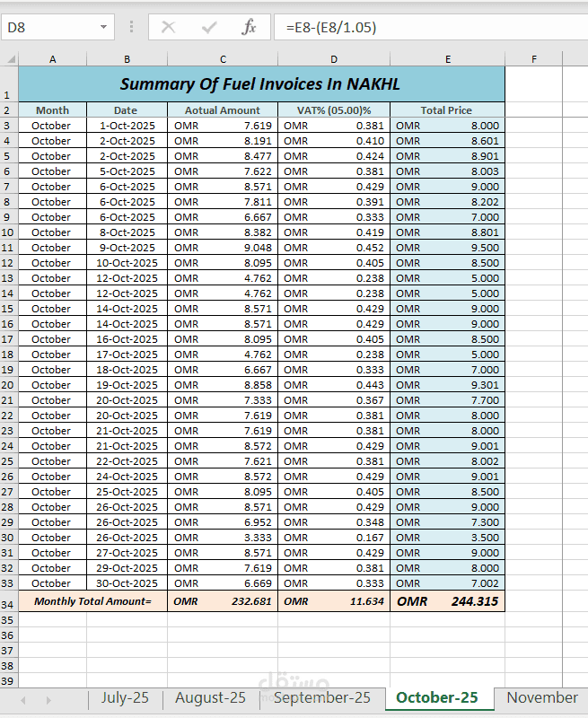Select column D header
The height and width of the screenshot is (718, 588).
pyautogui.click(x=334, y=59)
